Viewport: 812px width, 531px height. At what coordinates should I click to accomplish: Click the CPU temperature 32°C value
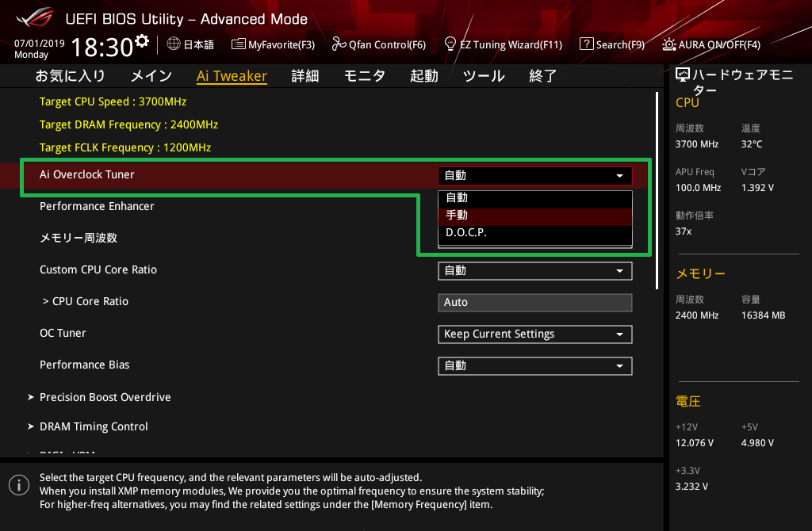[752, 144]
